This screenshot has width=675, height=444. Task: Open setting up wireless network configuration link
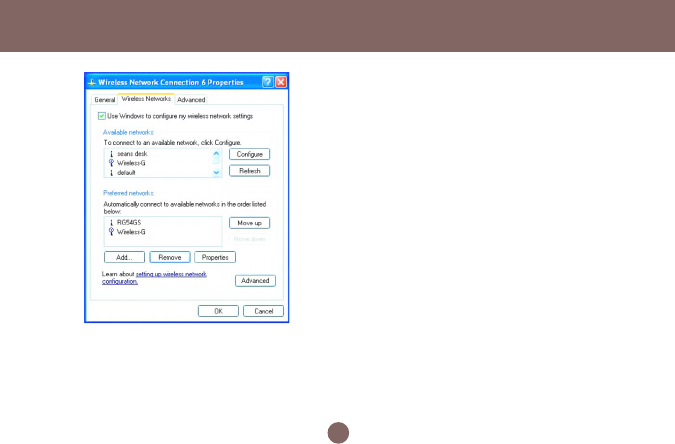[154, 278]
